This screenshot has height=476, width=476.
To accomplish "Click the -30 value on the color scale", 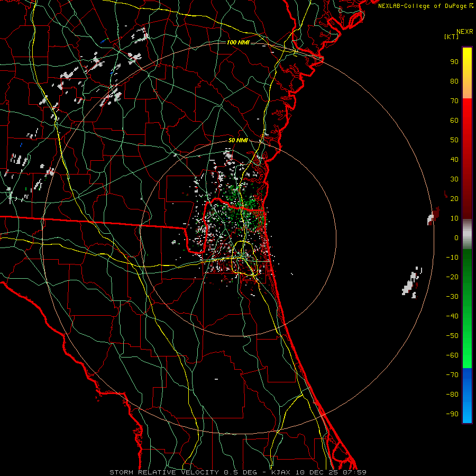I will (x=452, y=297).
